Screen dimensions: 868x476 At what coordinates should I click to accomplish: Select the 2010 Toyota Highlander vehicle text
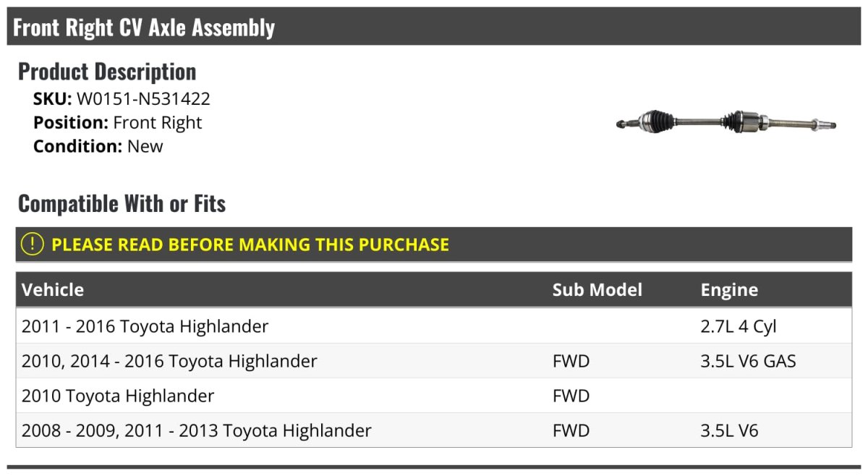[118, 396]
